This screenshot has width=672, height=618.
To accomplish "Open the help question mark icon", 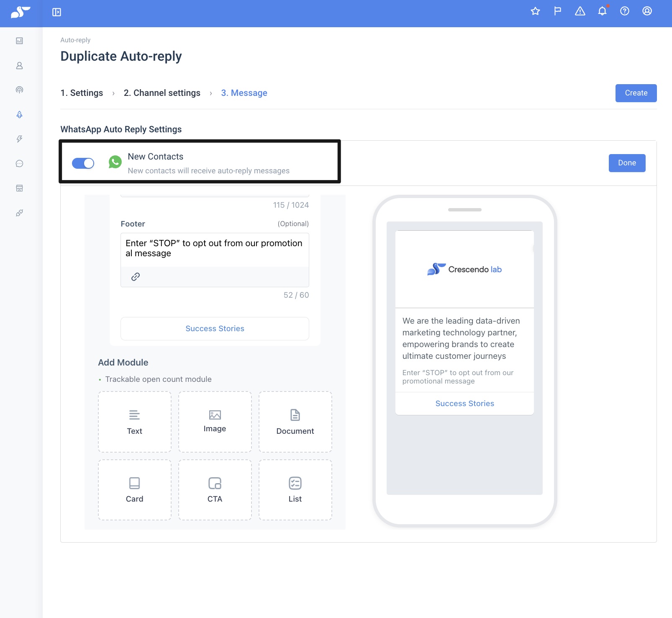I will tap(625, 11).
